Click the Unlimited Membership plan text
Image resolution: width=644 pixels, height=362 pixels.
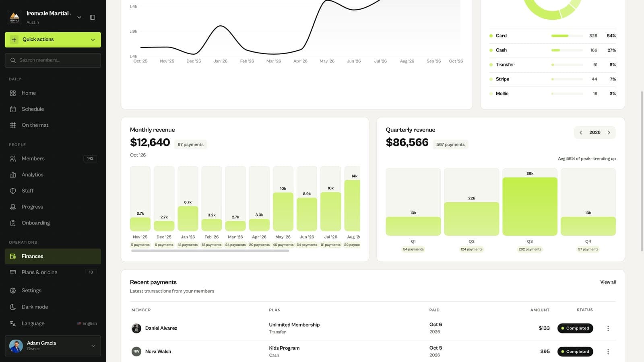tap(294, 325)
